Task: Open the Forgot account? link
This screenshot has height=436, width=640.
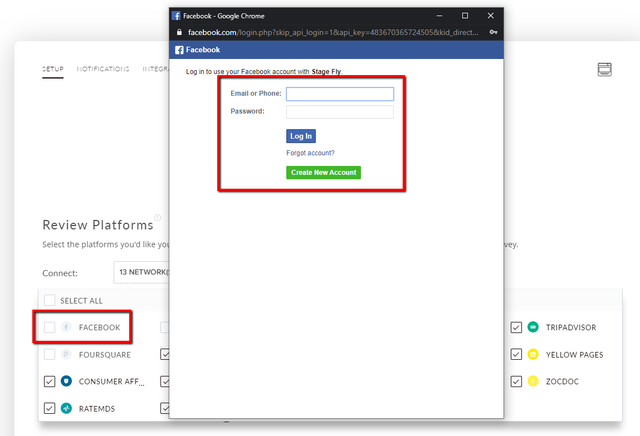Action: coord(310,153)
